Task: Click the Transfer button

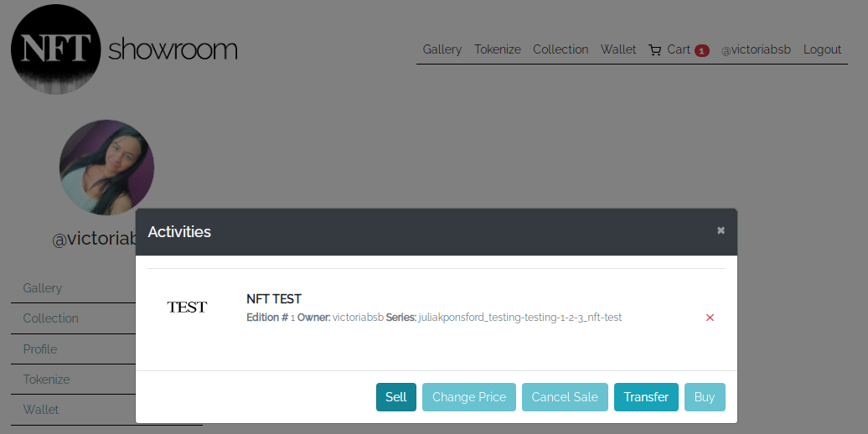Action: point(646,397)
